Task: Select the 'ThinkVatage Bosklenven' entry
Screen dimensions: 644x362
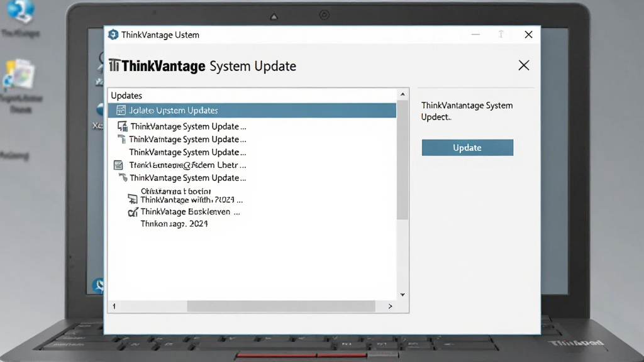Action: point(190,212)
